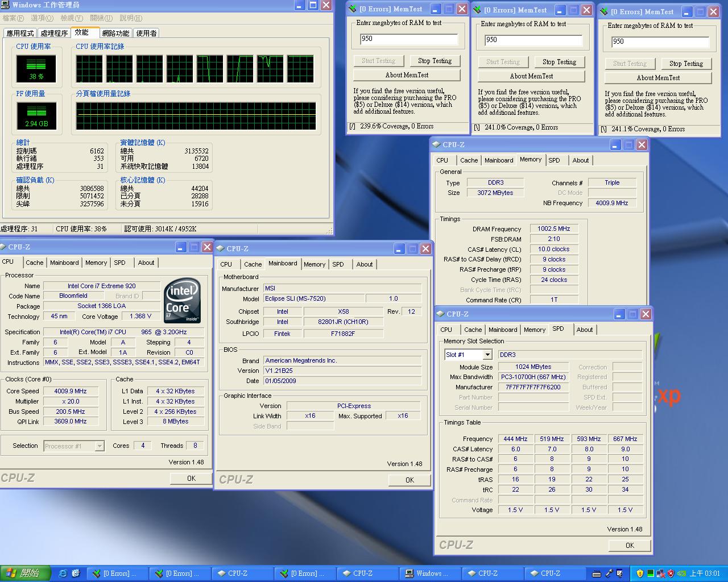Click the taskbar clock showing 03:01
Image resolution: width=728 pixels, height=582 pixels.
[705, 573]
